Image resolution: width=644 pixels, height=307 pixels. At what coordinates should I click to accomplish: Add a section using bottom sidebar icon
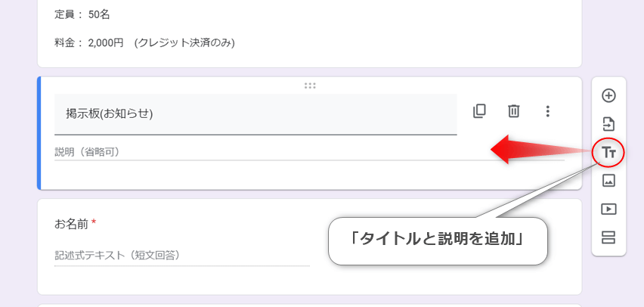point(608,237)
